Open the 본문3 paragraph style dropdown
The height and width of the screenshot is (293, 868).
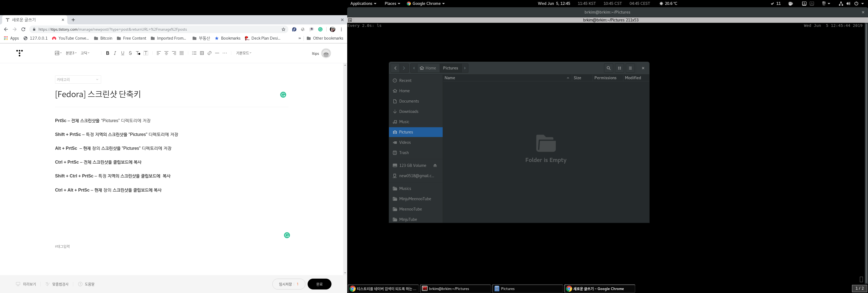tap(71, 53)
